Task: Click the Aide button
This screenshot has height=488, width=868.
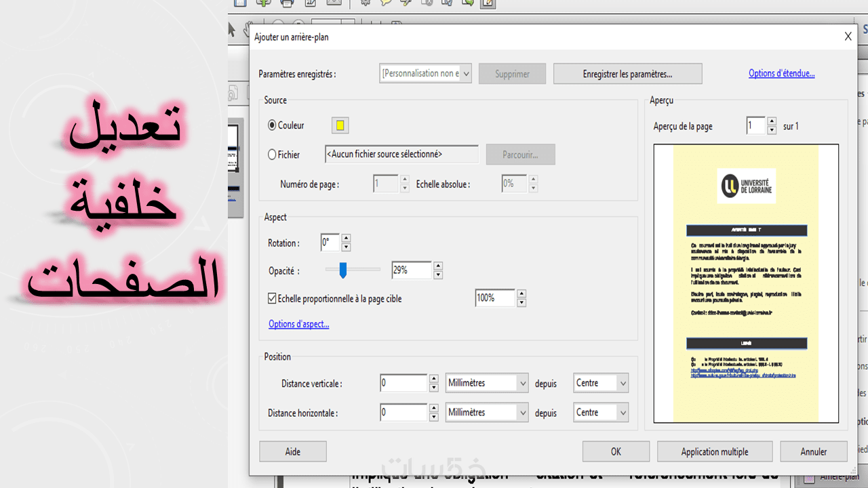Action: click(293, 451)
